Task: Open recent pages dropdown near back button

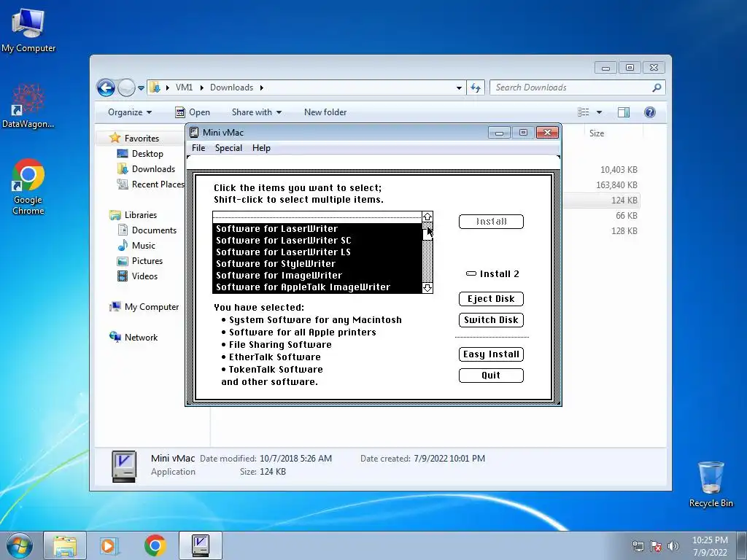Action: [141, 88]
